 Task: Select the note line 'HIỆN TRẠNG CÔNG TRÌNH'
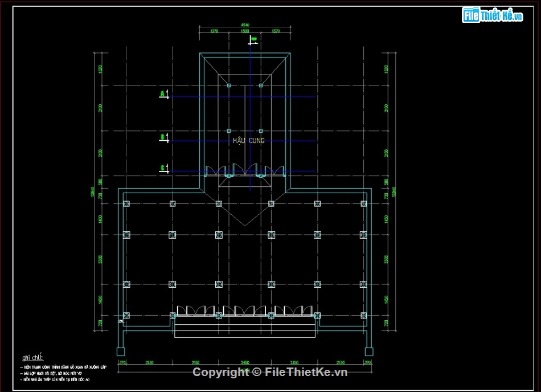click(64, 367)
